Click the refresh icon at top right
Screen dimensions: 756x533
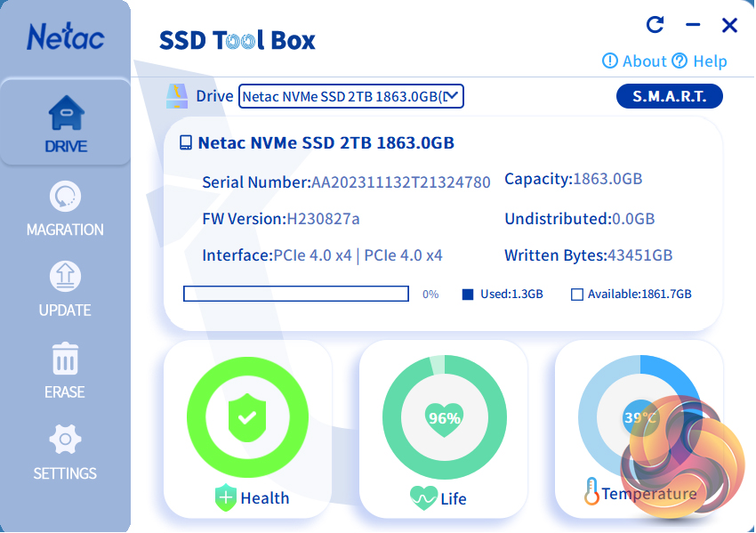click(655, 24)
